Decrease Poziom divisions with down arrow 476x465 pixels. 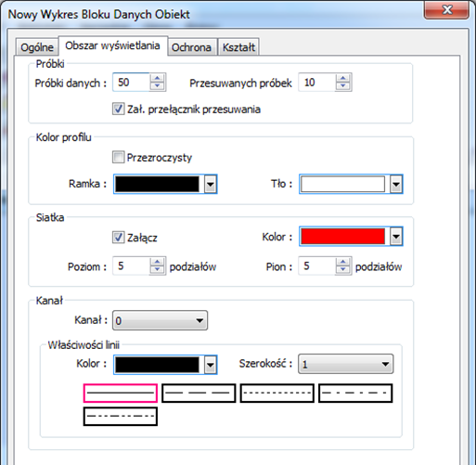tap(158, 270)
